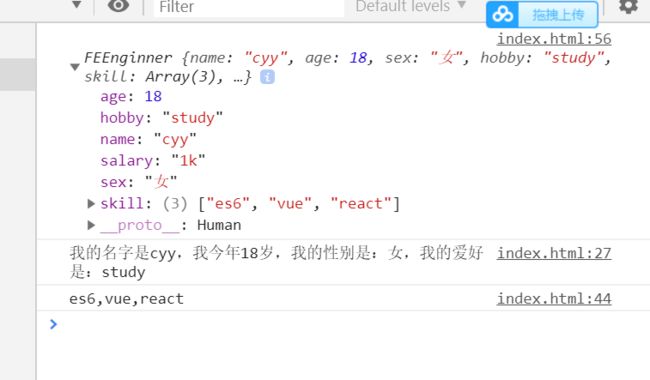Open source link index.html:27

coord(554,253)
